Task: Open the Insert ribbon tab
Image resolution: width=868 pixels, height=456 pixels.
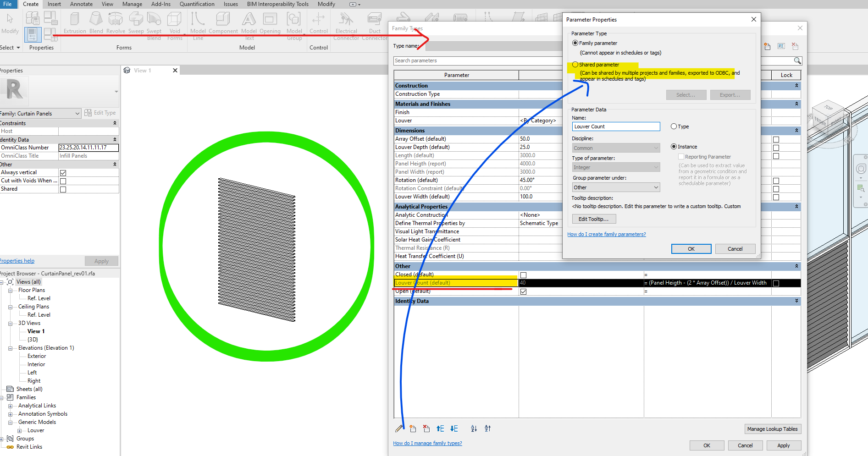Action: pos(54,4)
